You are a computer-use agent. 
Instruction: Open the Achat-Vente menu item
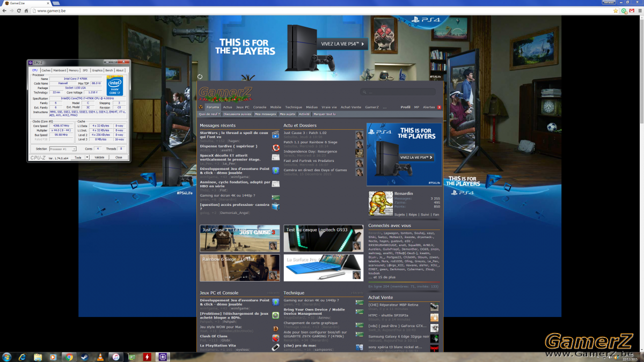tap(352, 107)
